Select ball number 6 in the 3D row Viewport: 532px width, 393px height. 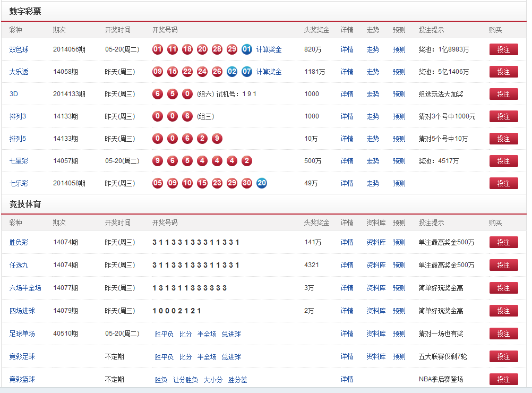[x=158, y=93]
